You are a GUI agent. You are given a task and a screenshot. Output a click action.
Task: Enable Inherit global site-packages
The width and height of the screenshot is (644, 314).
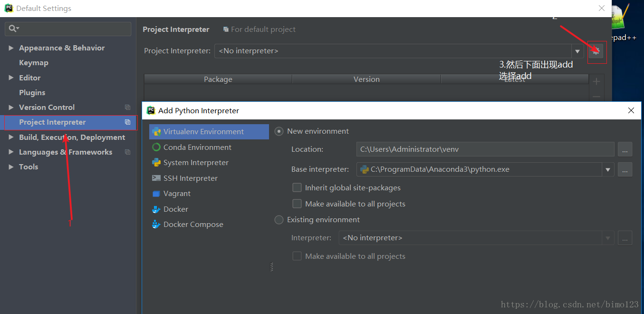297,188
